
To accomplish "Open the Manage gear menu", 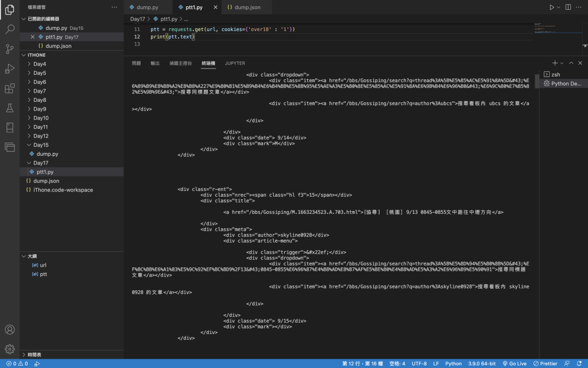I will (x=10, y=349).
